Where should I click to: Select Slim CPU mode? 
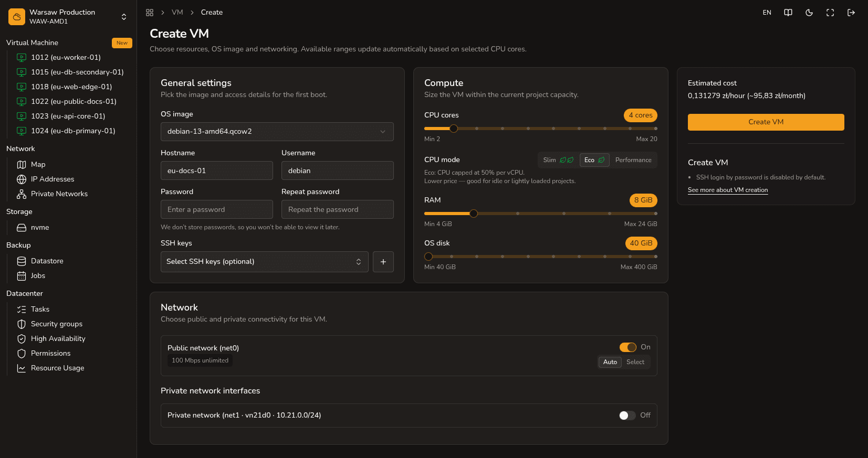click(x=558, y=160)
